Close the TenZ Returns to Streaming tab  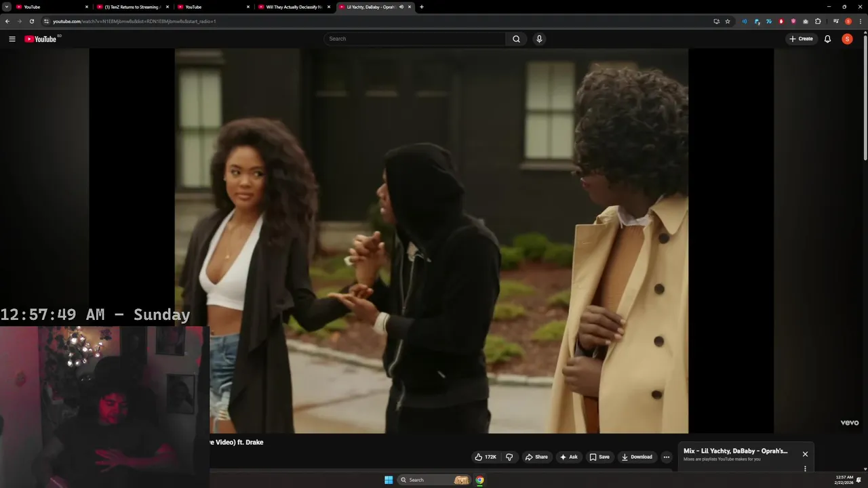[167, 7]
